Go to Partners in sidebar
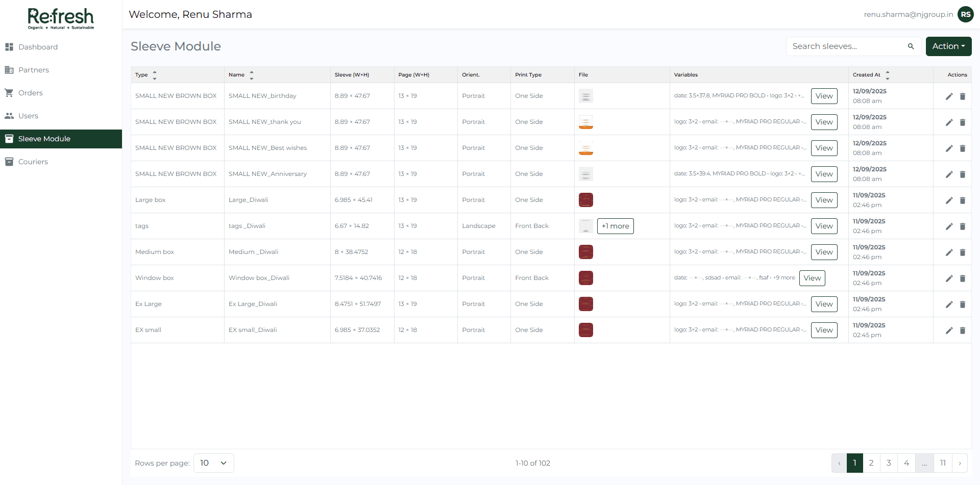The image size is (980, 485). [x=61, y=70]
